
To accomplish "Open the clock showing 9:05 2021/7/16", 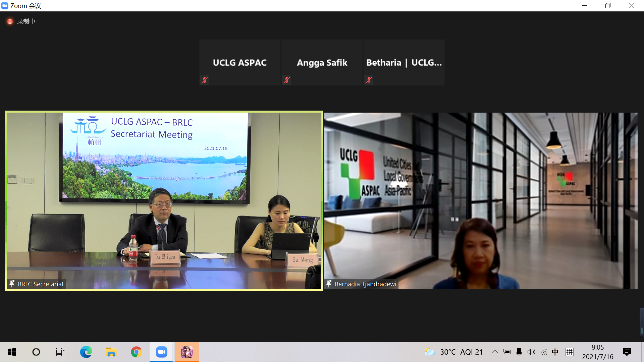I will click(x=598, y=352).
